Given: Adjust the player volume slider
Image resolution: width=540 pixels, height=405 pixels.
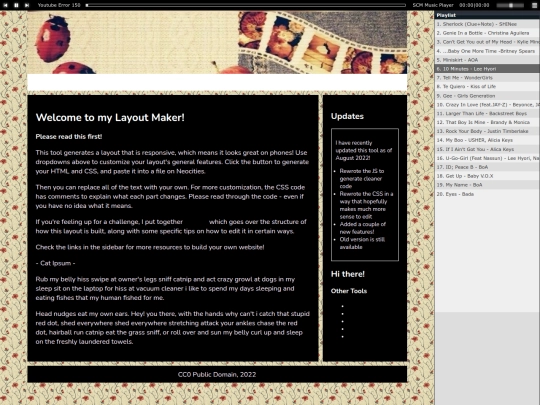Looking at the screenshot, I should (510, 5).
